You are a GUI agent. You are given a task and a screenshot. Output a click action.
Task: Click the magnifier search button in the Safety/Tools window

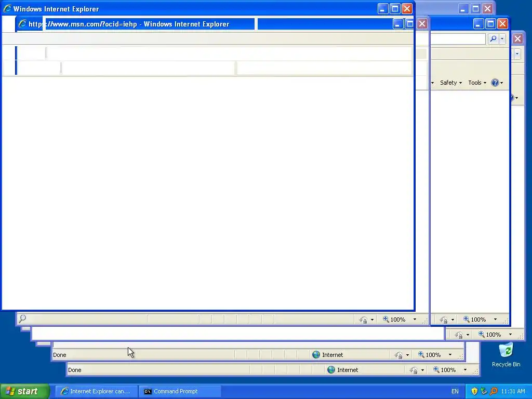coord(494,38)
